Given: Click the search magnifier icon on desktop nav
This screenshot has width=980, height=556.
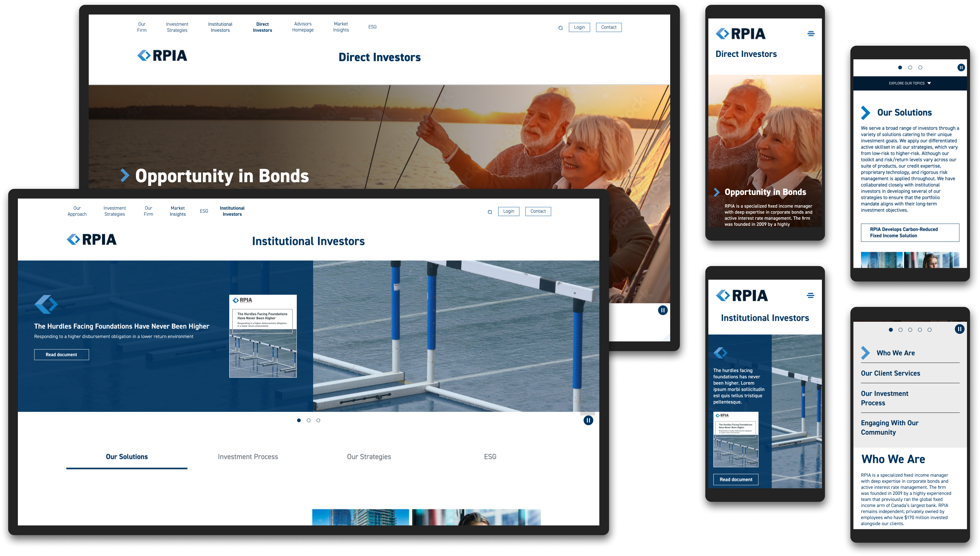Looking at the screenshot, I should pos(561,27).
